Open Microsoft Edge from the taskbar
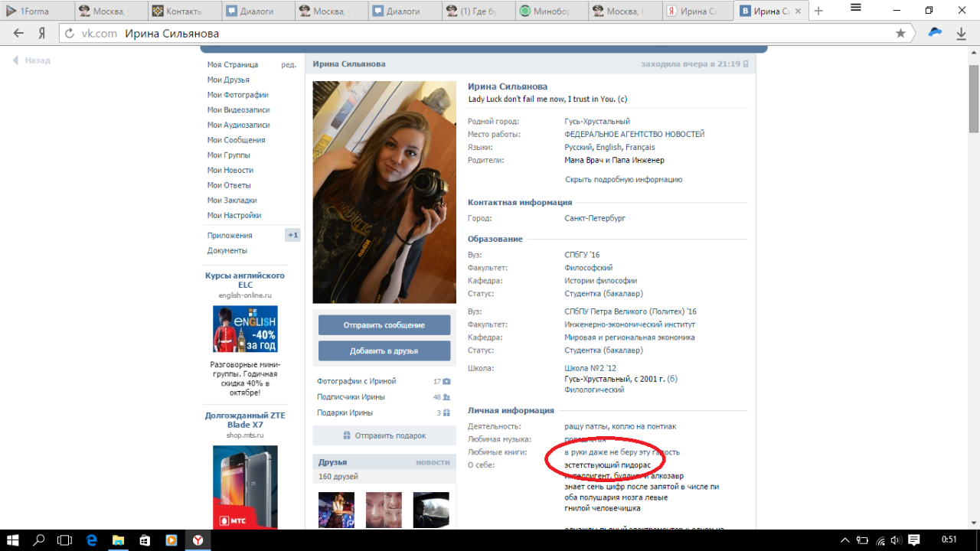 [x=91, y=540]
